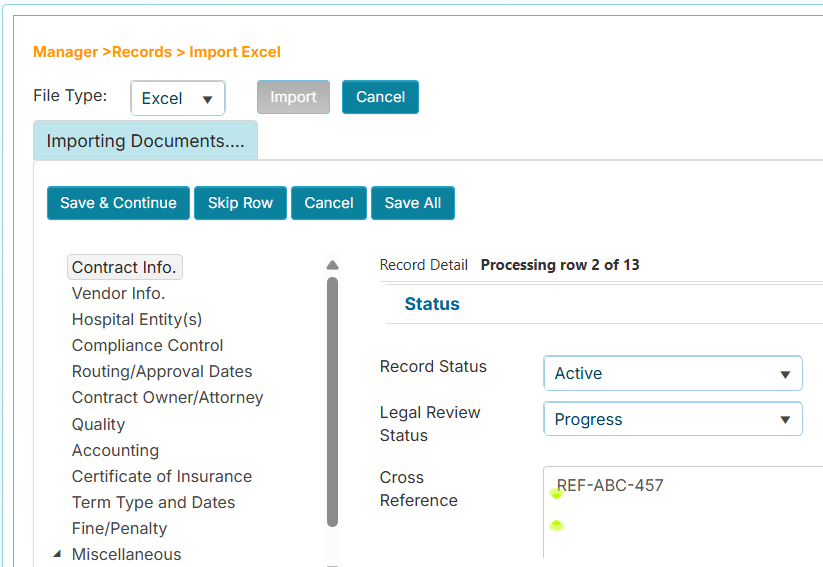This screenshot has height=567, width=823.
Task: Click the Records breadcrumb link
Action: coord(142,52)
